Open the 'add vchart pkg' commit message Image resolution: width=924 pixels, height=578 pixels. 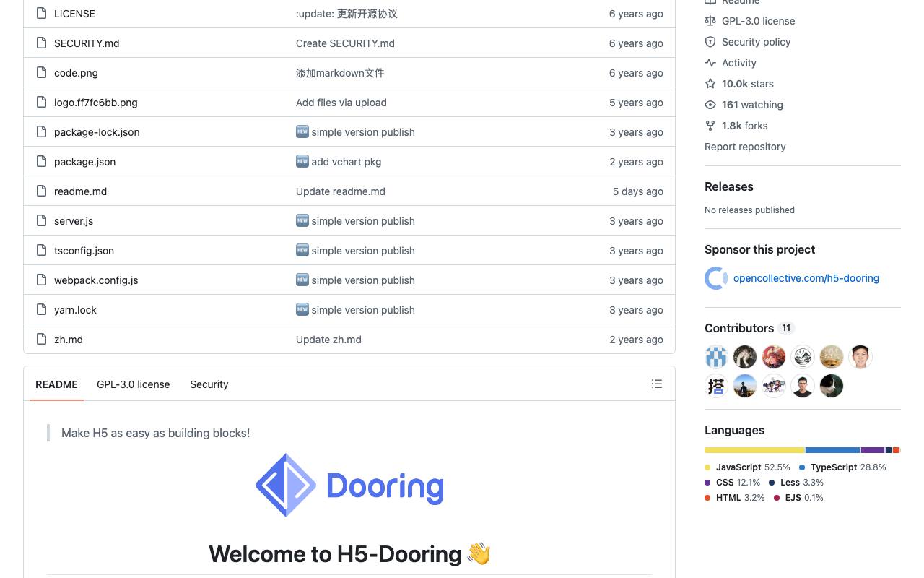point(346,162)
